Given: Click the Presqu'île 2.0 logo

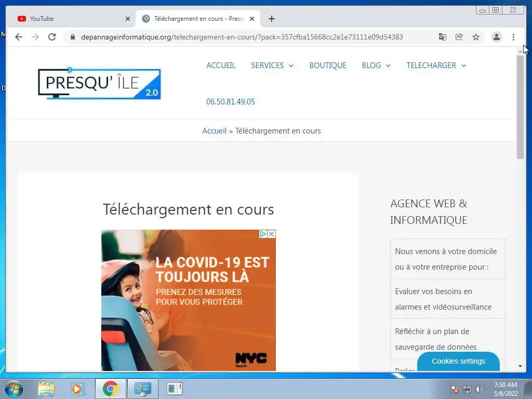Looking at the screenshot, I should 99,83.
